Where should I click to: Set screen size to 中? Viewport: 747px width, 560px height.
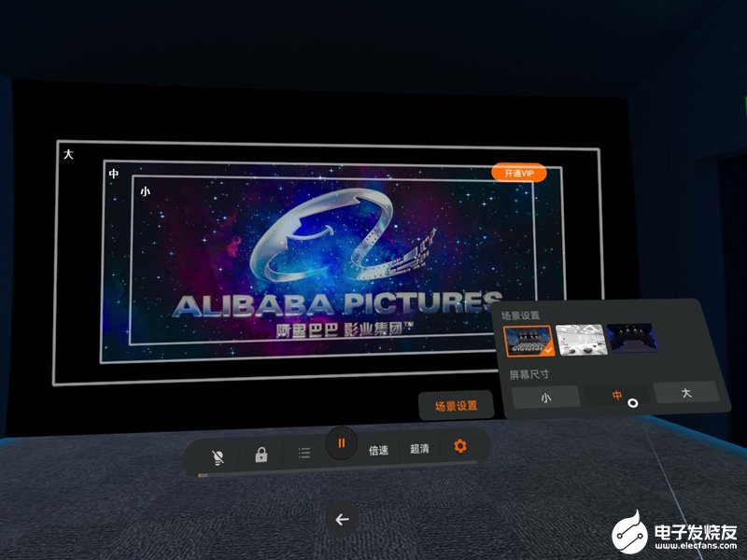pyautogui.click(x=617, y=395)
